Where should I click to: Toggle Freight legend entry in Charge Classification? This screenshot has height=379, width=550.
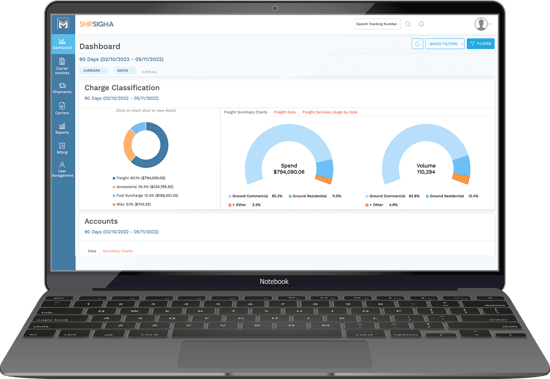(139, 178)
